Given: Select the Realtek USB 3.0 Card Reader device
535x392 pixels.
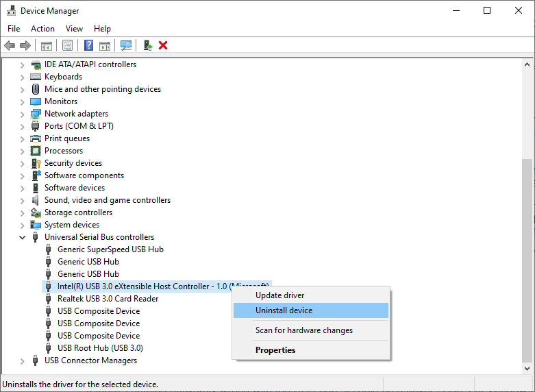Looking at the screenshot, I should tap(108, 299).
